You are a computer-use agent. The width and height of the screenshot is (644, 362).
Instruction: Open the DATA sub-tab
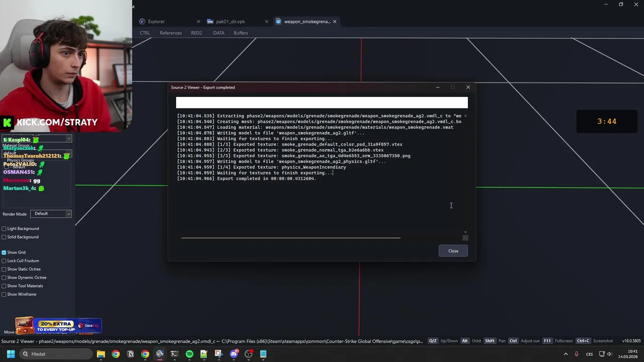tap(218, 33)
